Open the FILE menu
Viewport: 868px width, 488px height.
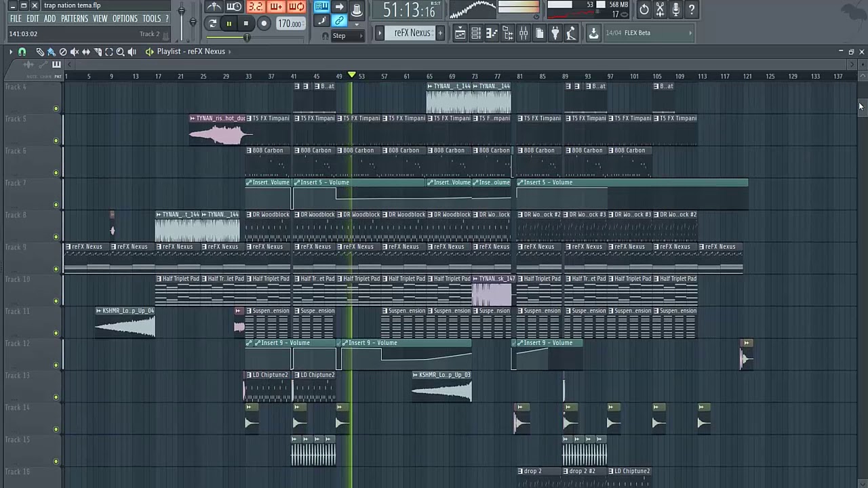tap(16, 19)
